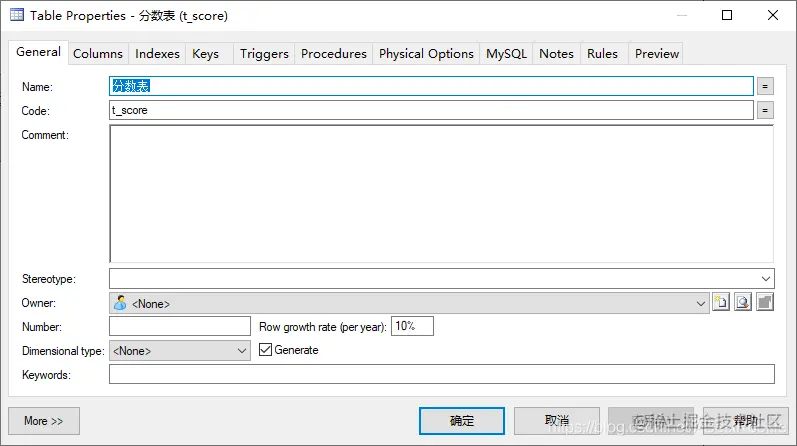Switch to the Rules tab
Image resolution: width=797 pixels, height=446 pixels.
(602, 54)
